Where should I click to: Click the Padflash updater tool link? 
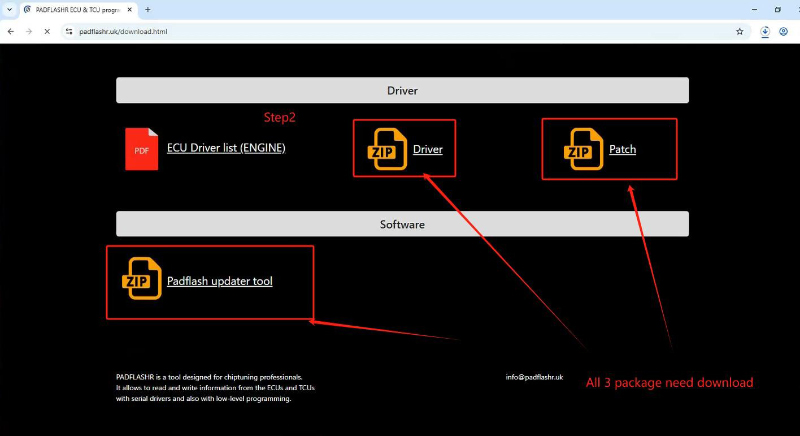coord(219,281)
